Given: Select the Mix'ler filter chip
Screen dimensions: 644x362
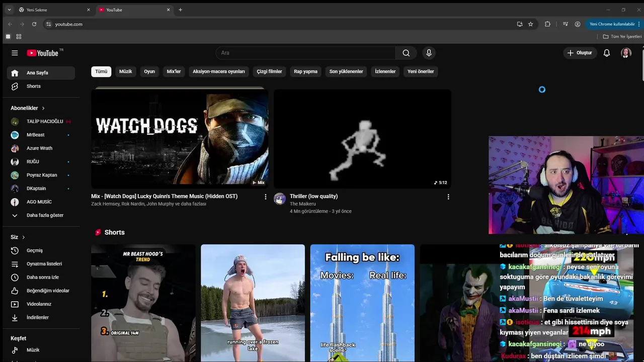Looking at the screenshot, I should pos(174,71).
